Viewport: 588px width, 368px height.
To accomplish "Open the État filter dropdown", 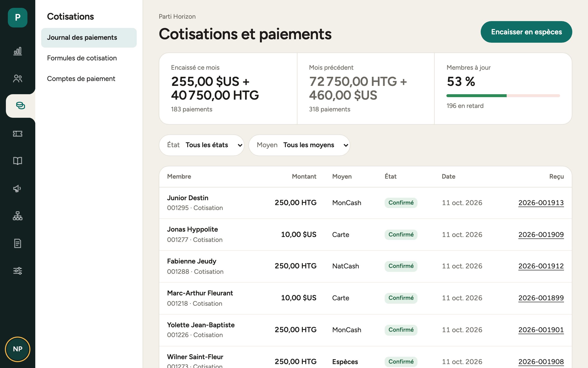I will click(202, 145).
